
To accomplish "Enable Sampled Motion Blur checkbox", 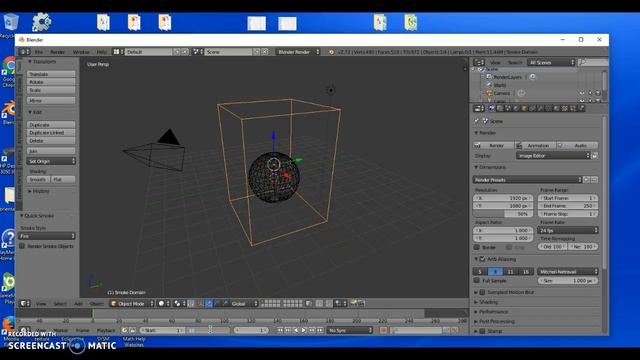I will [x=482, y=292].
